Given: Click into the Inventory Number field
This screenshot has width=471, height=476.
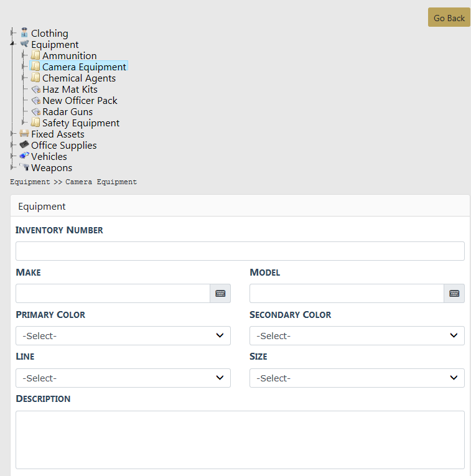Looking at the screenshot, I should 240,251.
